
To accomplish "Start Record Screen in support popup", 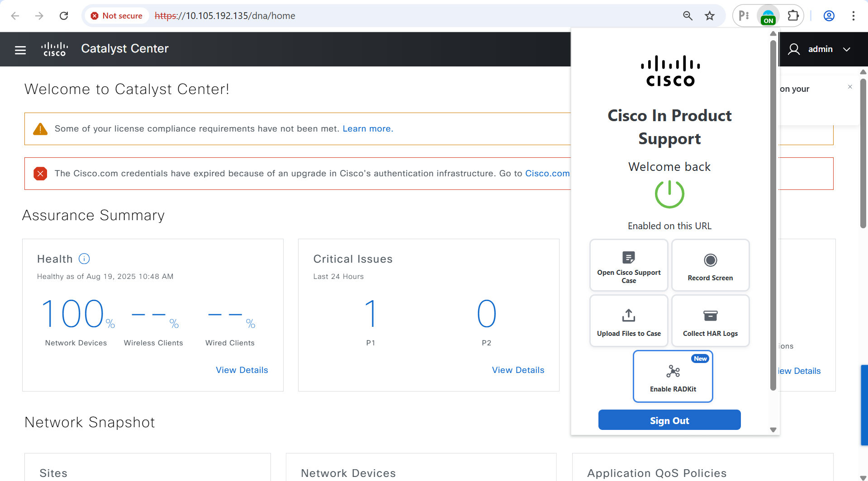I will 710,265.
